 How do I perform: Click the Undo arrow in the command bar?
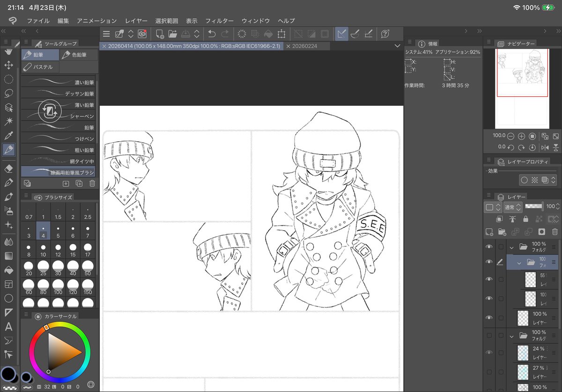(212, 34)
